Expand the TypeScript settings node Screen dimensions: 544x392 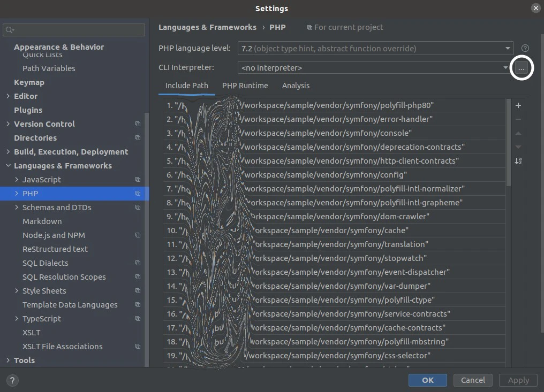click(x=16, y=319)
